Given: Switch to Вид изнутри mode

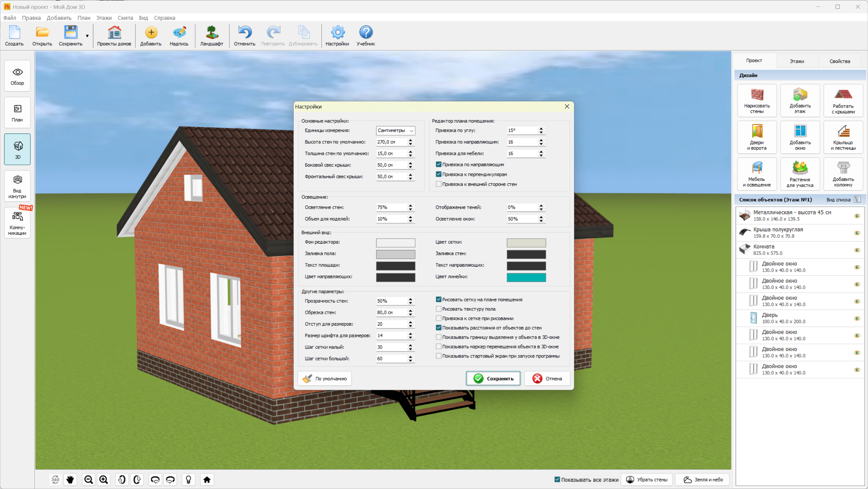Looking at the screenshot, I should pos(17,186).
